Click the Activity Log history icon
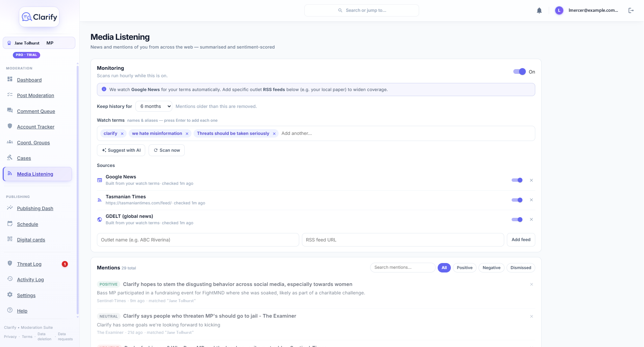644x347 pixels. click(x=10, y=279)
